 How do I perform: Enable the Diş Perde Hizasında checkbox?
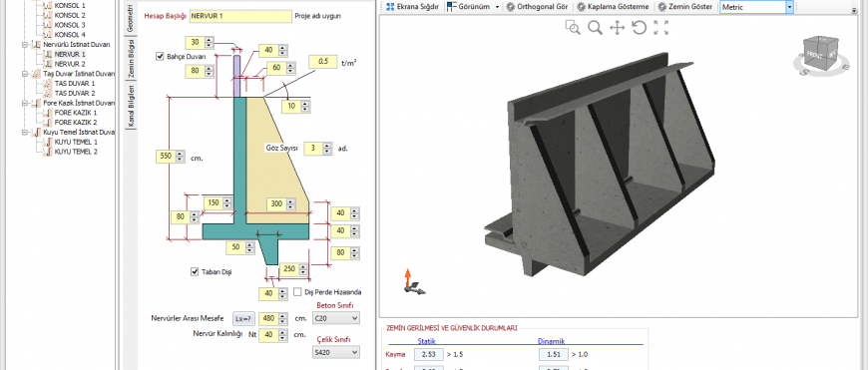(x=297, y=292)
